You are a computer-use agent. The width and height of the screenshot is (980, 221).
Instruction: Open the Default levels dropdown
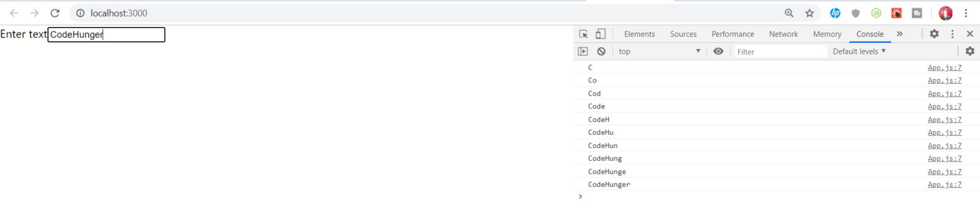click(859, 51)
